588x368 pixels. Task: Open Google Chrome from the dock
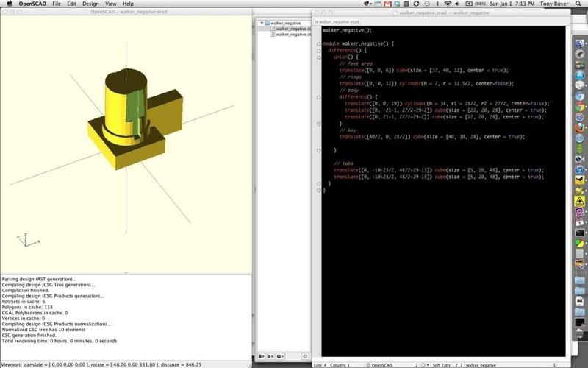click(579, 107)
